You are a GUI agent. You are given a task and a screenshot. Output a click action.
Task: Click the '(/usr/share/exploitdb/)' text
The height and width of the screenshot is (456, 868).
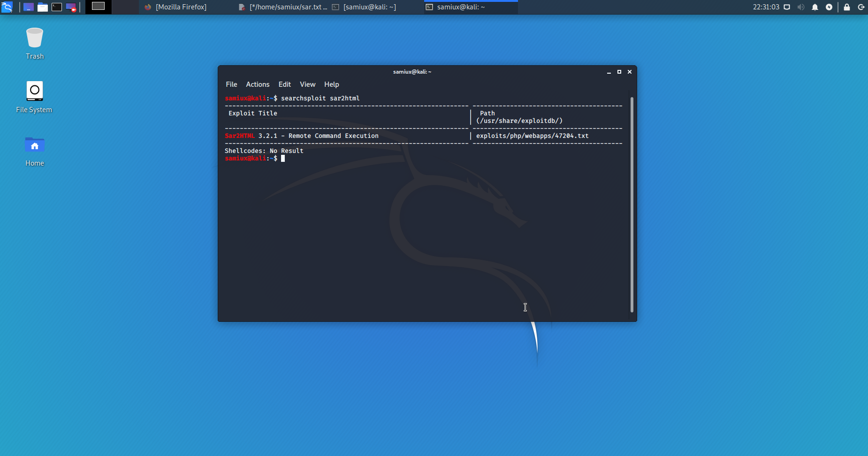(519, 121)
